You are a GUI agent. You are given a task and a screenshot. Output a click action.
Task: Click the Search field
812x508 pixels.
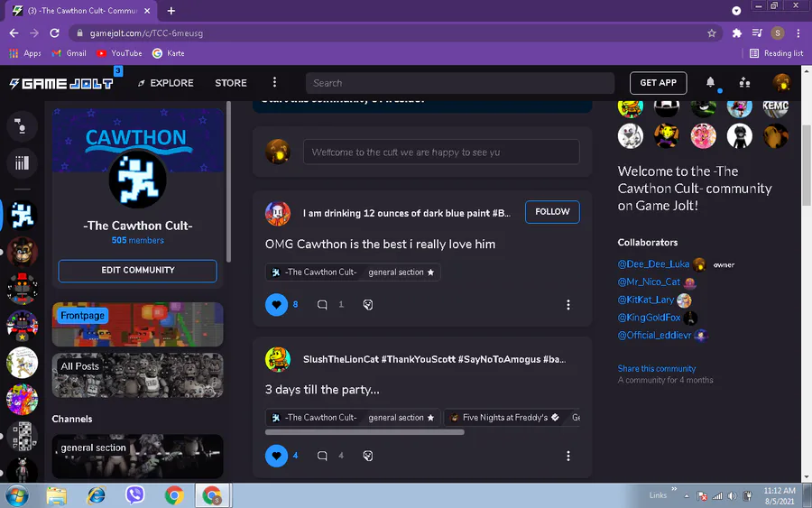460,83
